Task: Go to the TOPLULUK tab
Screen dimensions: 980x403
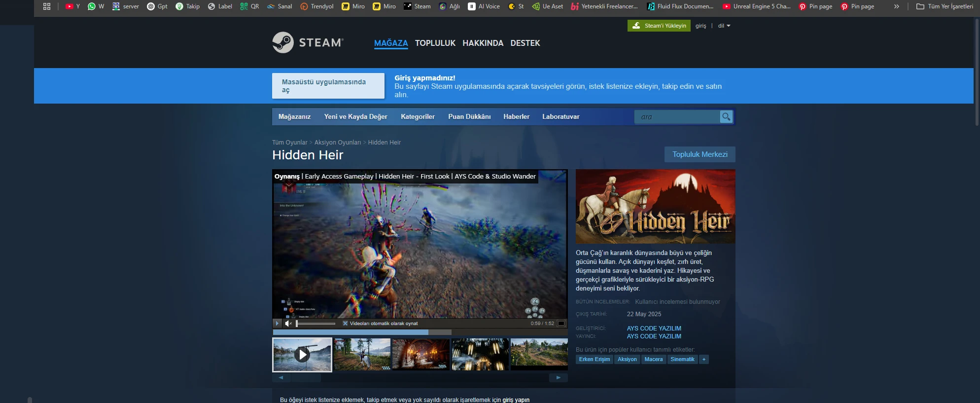Action: click(435, 43)
